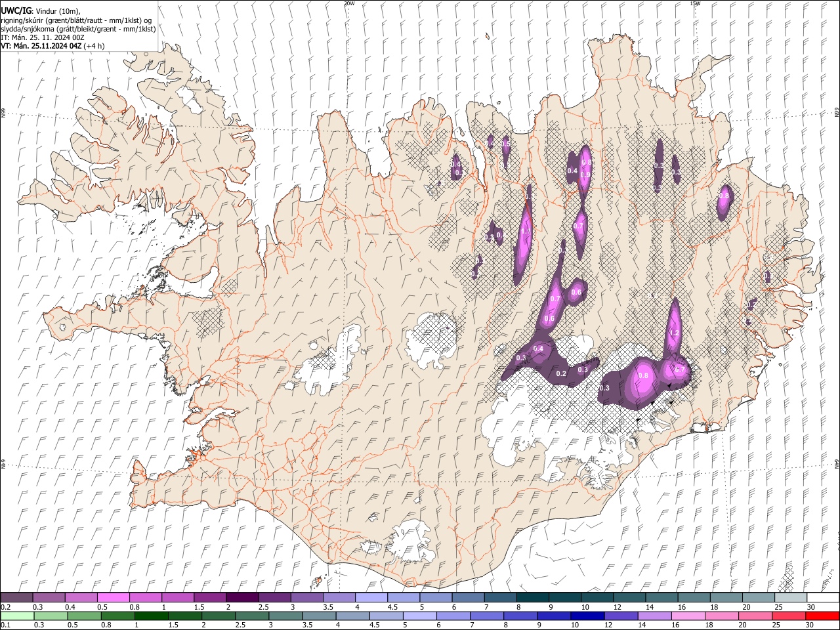Pick the dark purple top-row swatch between 2 and 2.5

242,597
